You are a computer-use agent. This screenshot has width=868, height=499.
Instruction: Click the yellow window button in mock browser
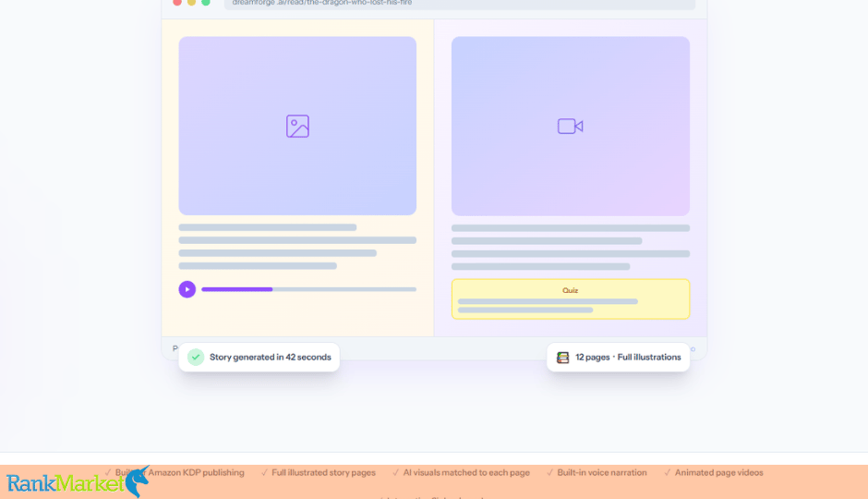[191, 2]
